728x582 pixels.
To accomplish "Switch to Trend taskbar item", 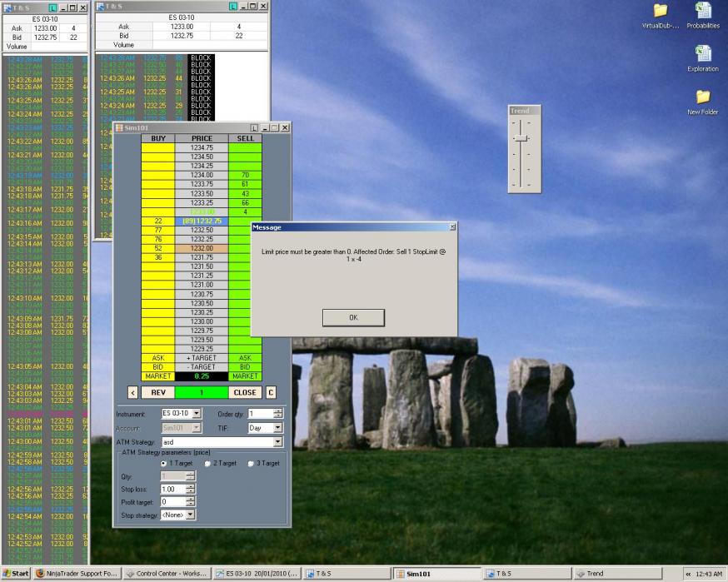I will 617,574.
